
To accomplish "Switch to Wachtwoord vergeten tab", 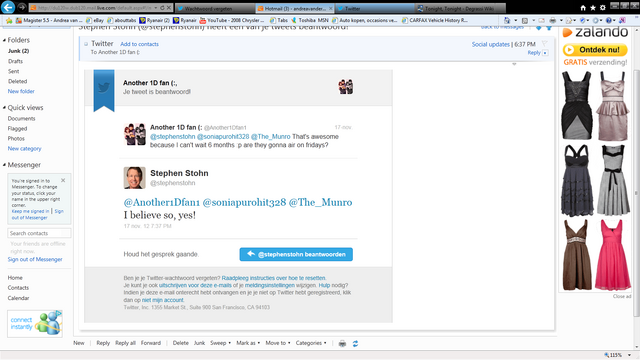I will point(215,8).
